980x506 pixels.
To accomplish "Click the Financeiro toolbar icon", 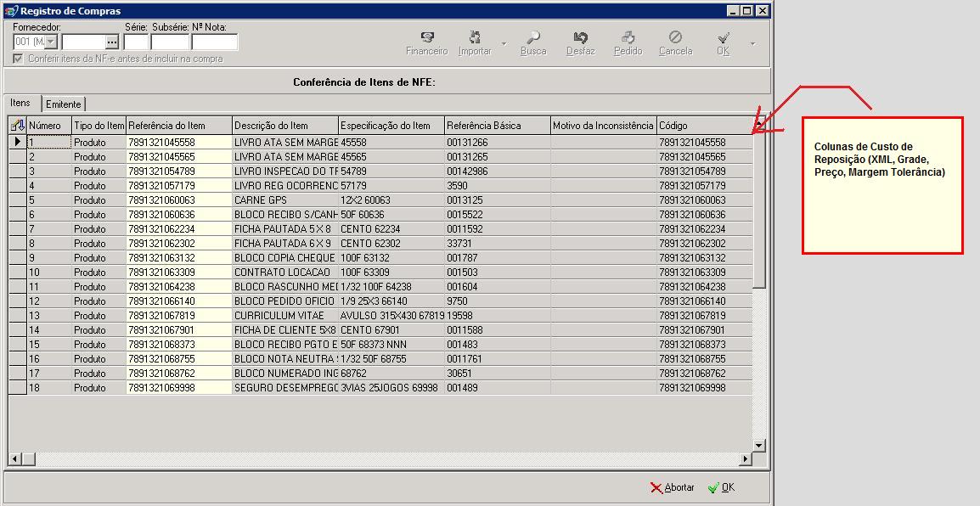I will [x=427, y=37].
